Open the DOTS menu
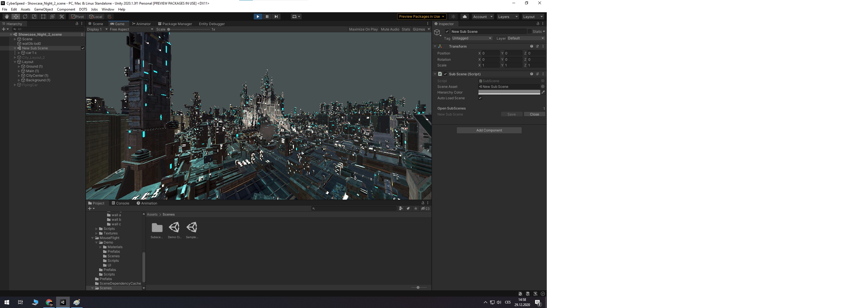Screen dimensions: 868x308 coord(83,9)
